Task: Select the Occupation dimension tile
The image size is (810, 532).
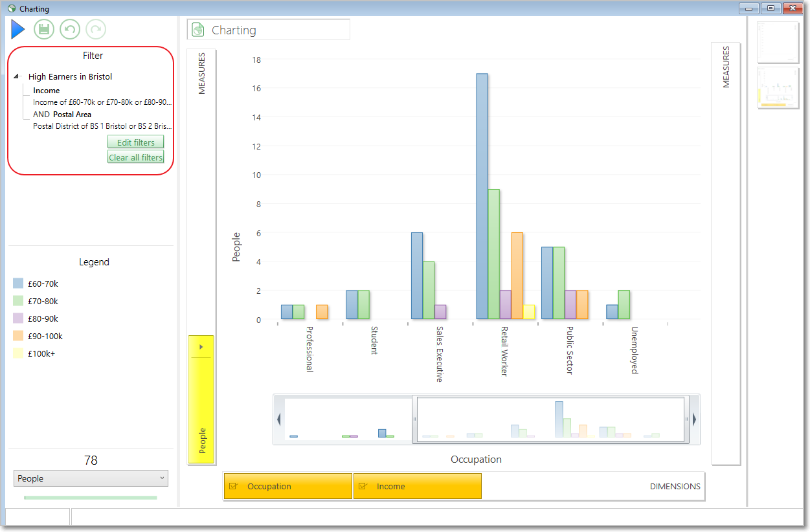Action: 288,486
